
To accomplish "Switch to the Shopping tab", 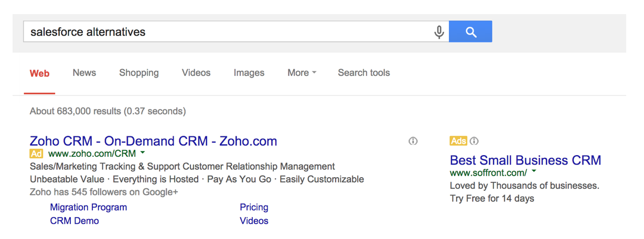I will point(139,73).
